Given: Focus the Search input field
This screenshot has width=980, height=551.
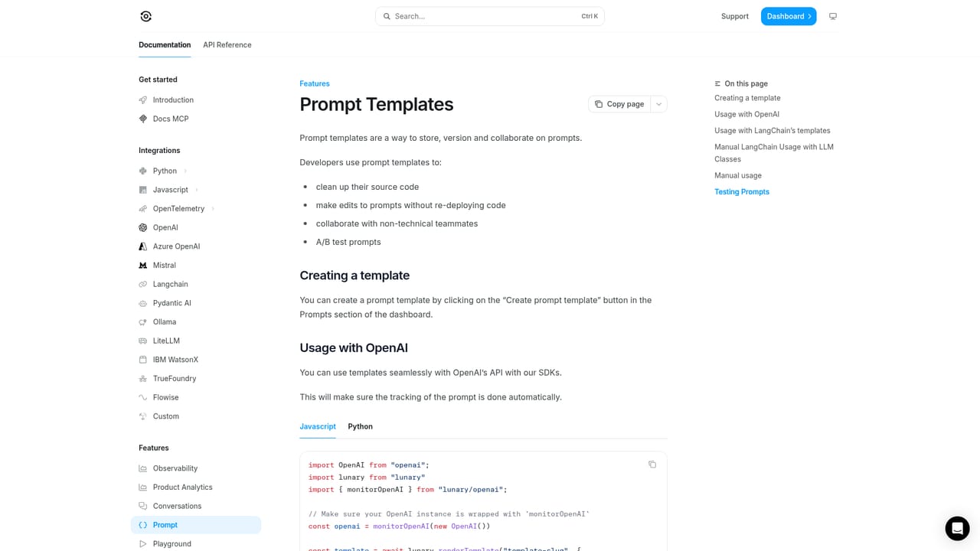Looking at the screenshot, I should 490,16.
